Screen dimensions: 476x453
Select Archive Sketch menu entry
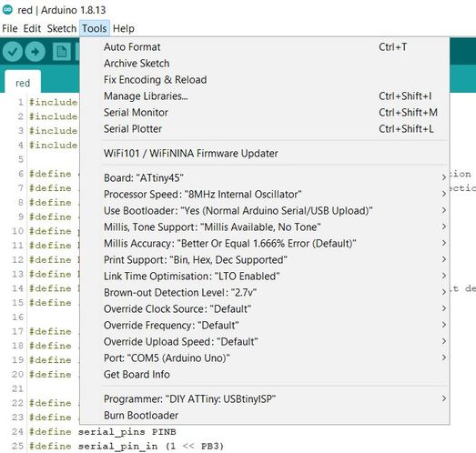265,64
